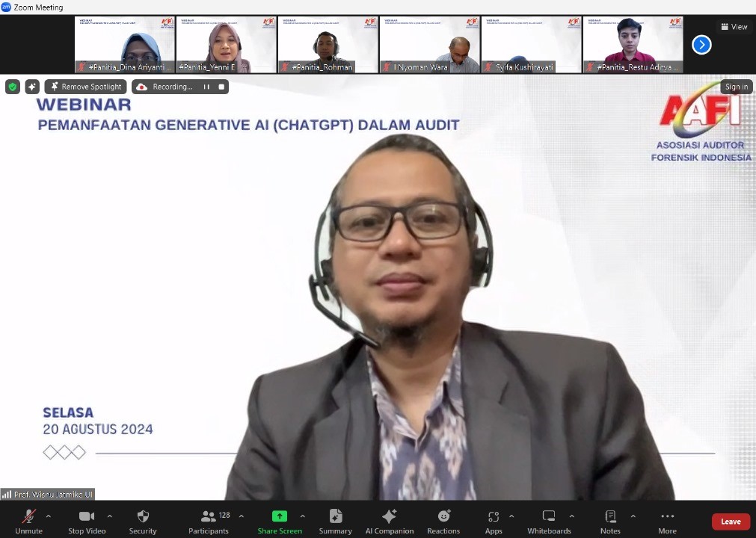Expand video options arrow beside Stop Video
This screenshot has height=538, width=756.
click(109, 516)
